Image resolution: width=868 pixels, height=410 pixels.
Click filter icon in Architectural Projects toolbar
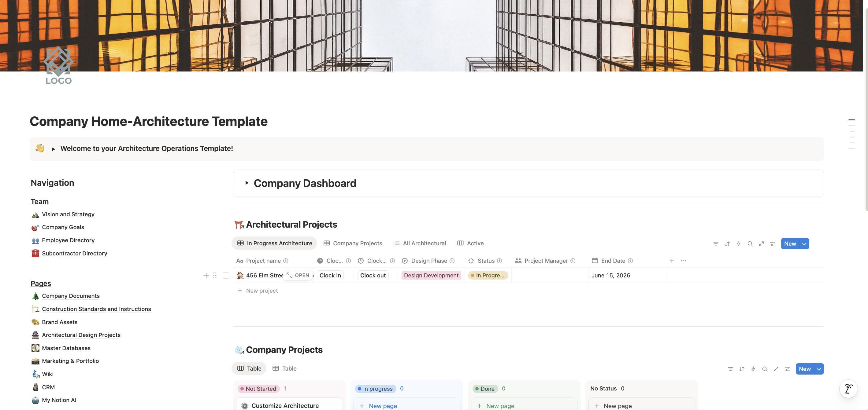pos(716,244)
